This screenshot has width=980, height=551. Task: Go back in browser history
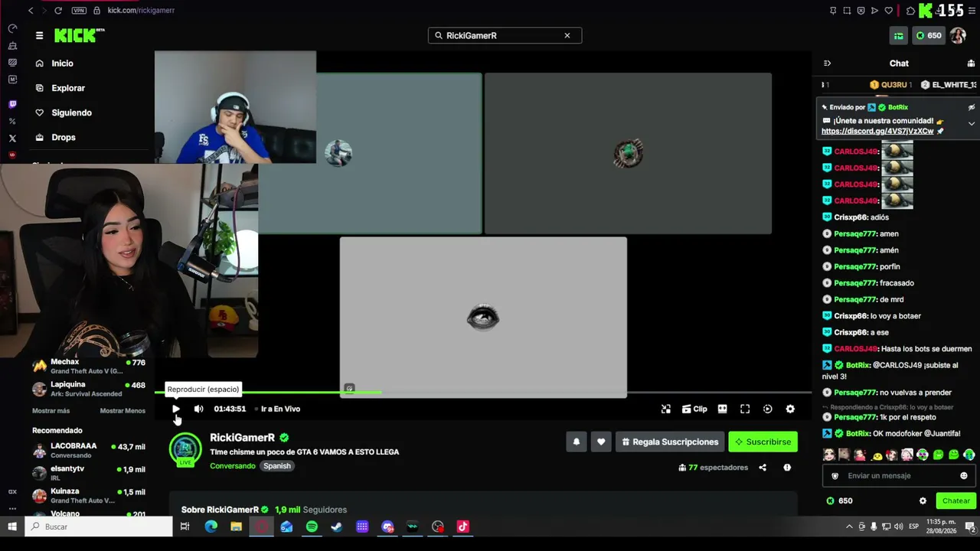tap(31, 11)
